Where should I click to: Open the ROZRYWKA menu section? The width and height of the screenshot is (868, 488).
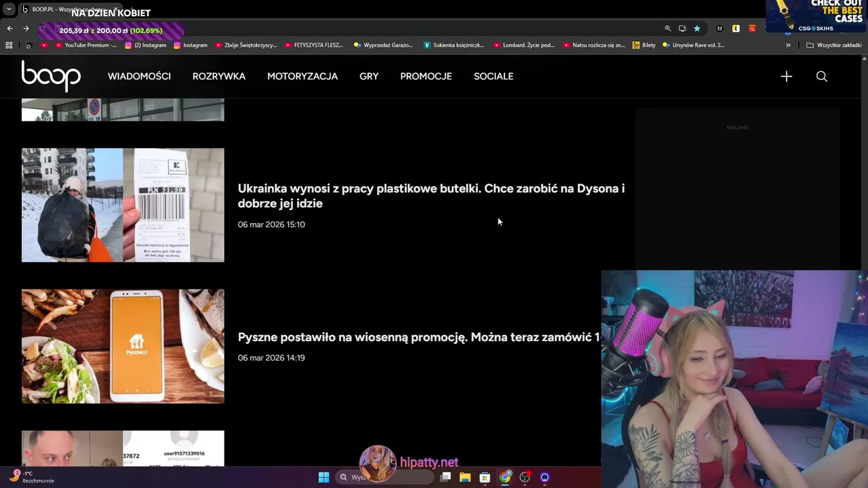(x=219, y=77)
